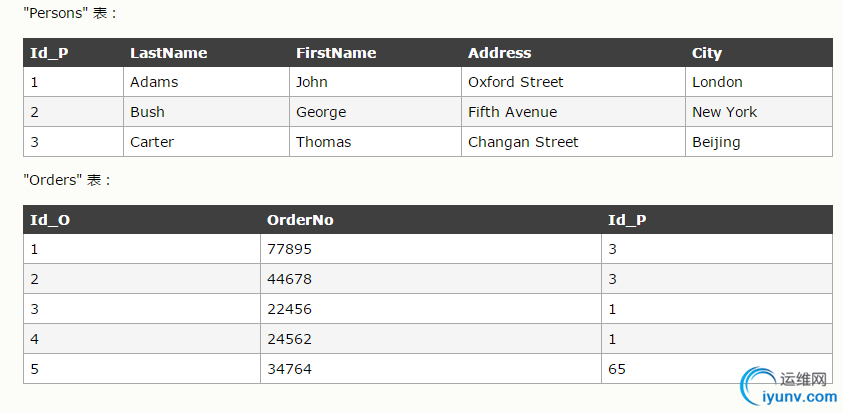Screen dimensions: 843x413
Task: Select the Beijing city cell
Action: tap(716, 142)
